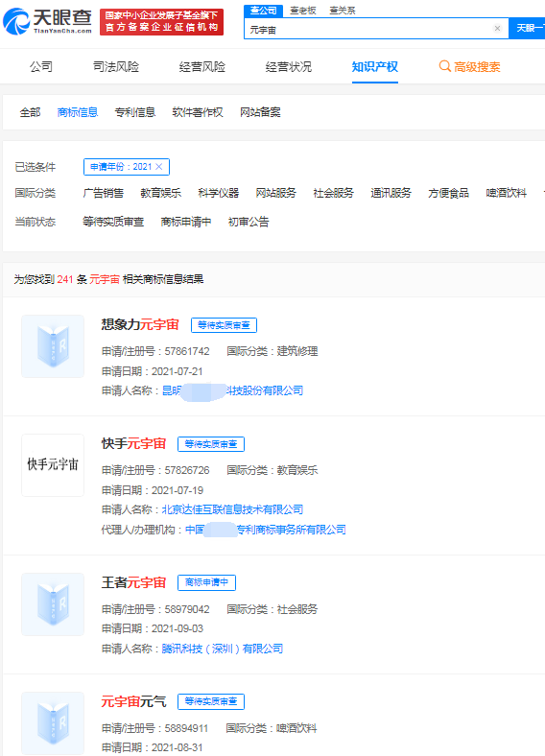Viewport: 545px width, 756px height.
Task: Open applicant 北京达佳互联信息技术有限公司
Action: point(232,509)
